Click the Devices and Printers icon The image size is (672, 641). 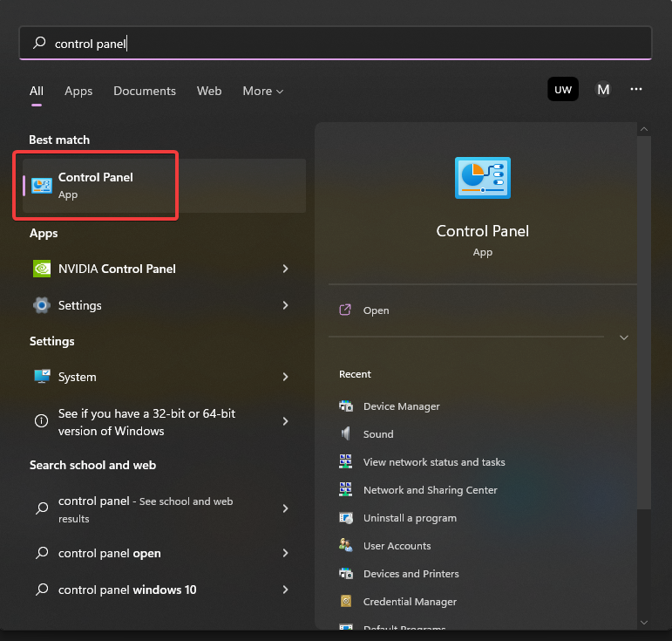[345, 573]
